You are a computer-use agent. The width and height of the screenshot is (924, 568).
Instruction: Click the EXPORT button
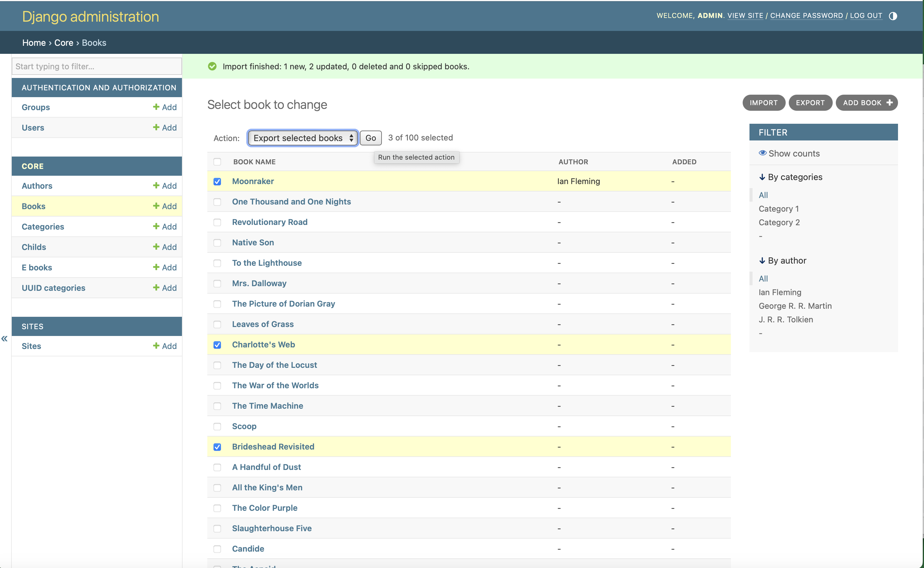(x=810, y=103)
